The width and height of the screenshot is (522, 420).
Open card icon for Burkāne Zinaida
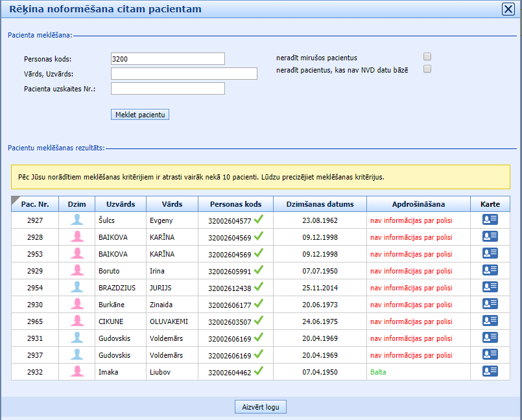tap(490, 304)
